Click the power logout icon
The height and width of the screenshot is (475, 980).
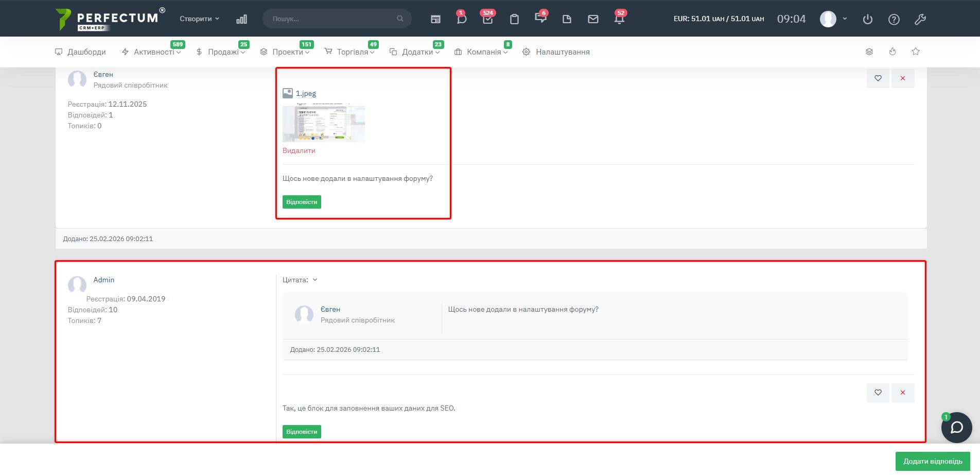(868, 19)
